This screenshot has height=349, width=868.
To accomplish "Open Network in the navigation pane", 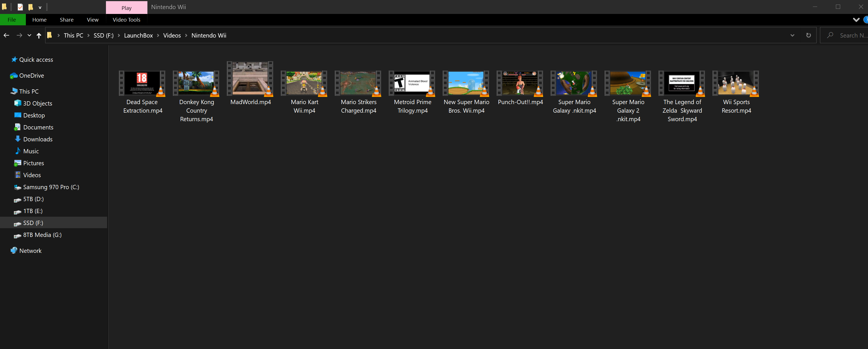I will [x=26, y=251].
